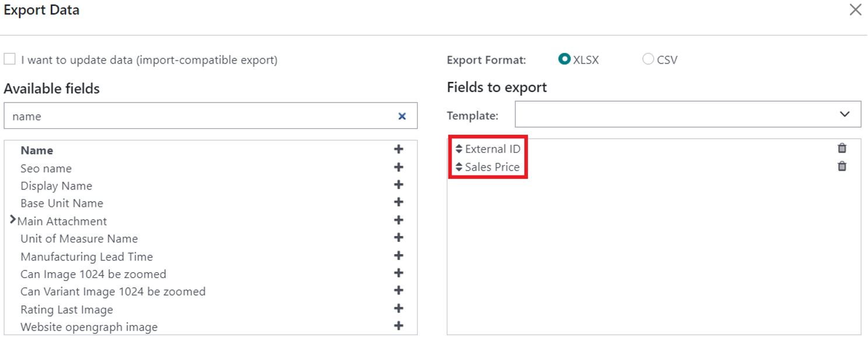Choose CSV export format

coord(648,59)
